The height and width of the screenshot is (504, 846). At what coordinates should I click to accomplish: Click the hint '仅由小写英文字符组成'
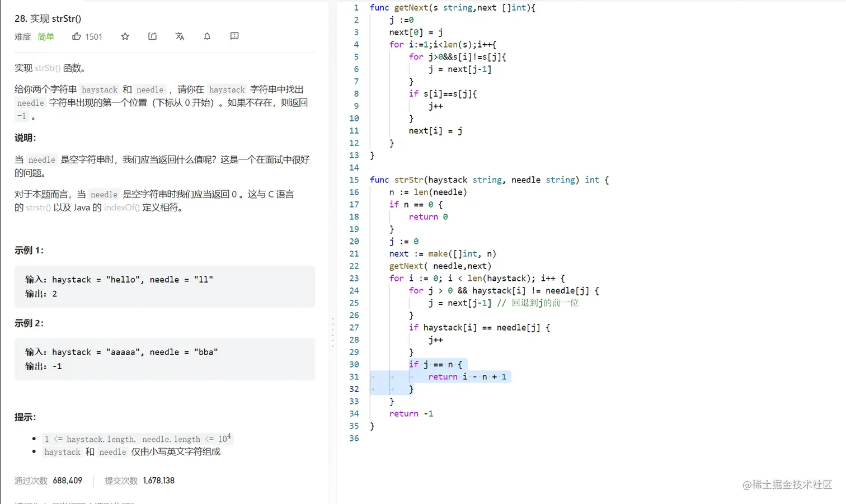(x=176, y=452)
